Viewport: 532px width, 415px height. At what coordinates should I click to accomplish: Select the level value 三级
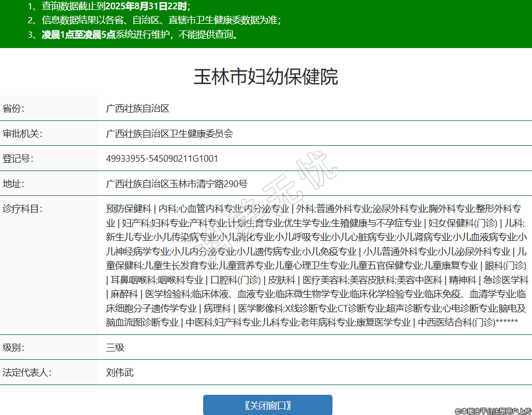coord(115,347)
